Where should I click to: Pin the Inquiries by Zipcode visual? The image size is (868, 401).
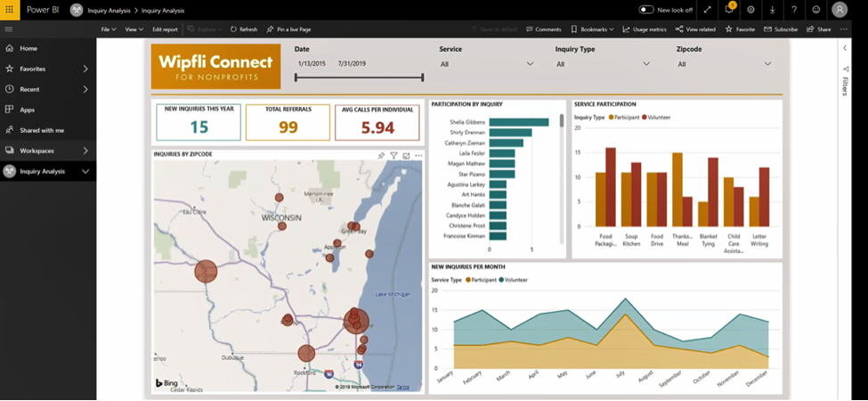(x=381, y=155)
